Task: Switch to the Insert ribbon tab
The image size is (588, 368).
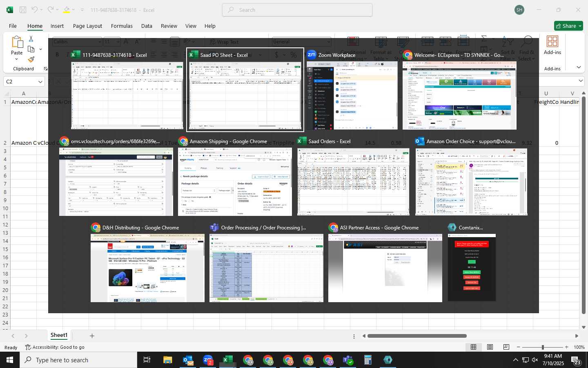Action: (x=57, y=26)
